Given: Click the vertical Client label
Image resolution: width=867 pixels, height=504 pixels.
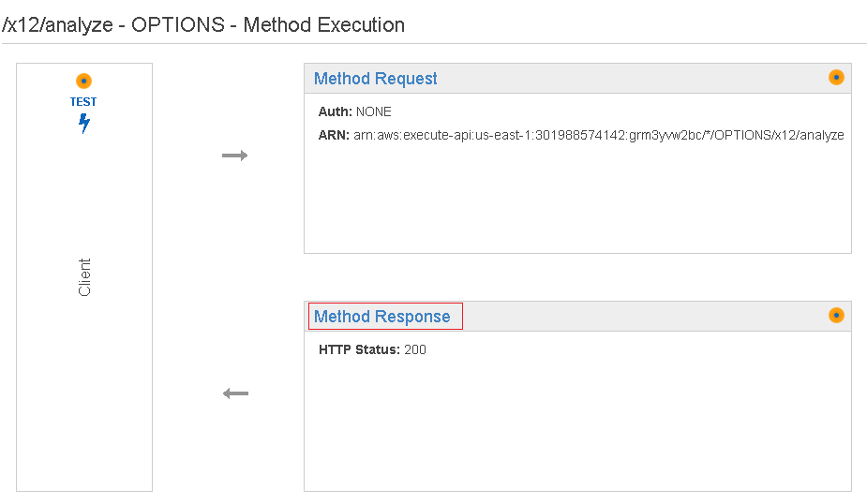Looking at the screenshot, I should tap(84, 277).
